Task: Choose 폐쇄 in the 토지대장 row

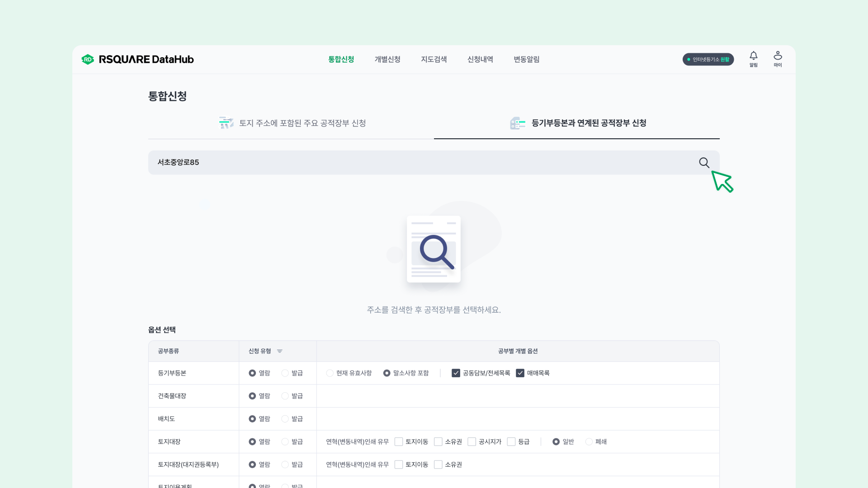Action: click(589, 442)
